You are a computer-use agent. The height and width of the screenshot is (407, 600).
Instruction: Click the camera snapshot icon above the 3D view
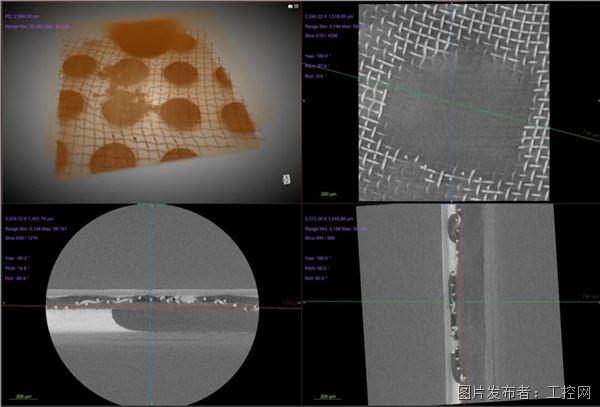click(x=291, y=7)
